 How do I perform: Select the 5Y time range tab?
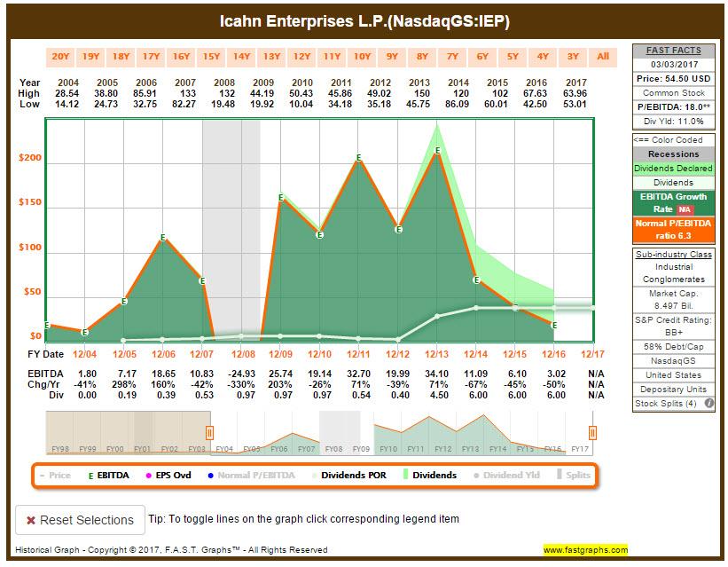(x=513, y=57)
